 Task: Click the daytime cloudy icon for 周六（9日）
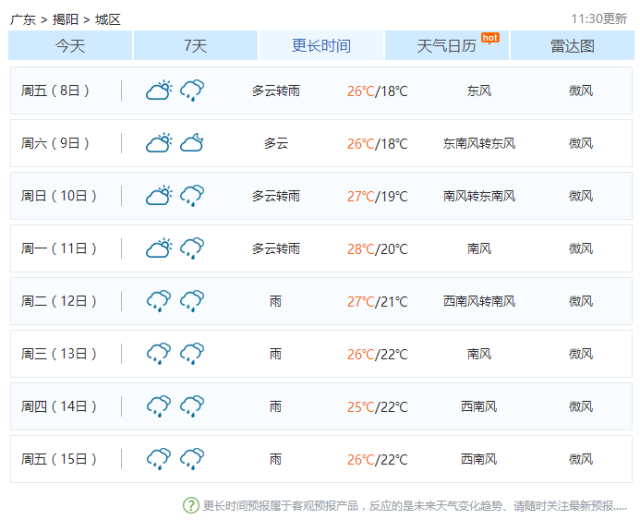[159, 143]
